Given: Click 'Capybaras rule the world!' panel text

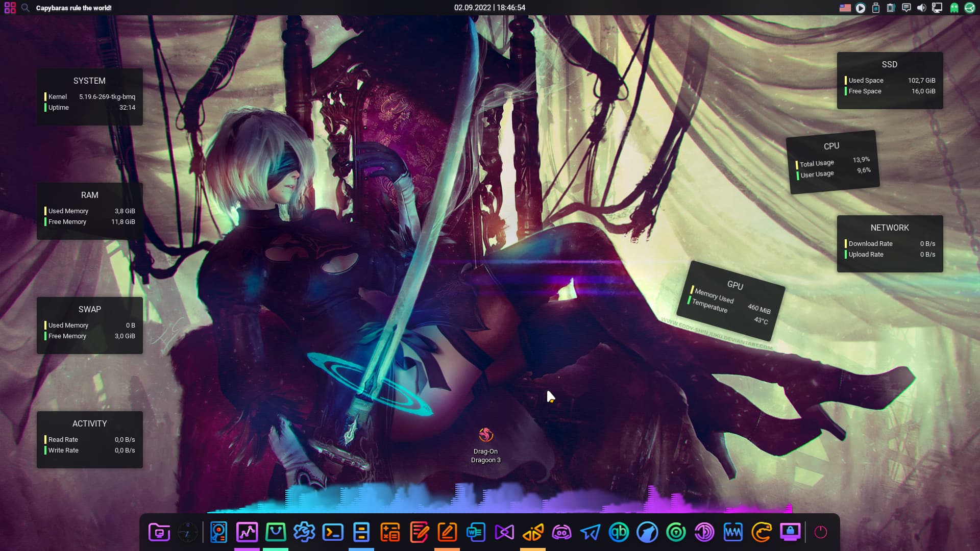Looking at the screenshot, I should [74, 8].
